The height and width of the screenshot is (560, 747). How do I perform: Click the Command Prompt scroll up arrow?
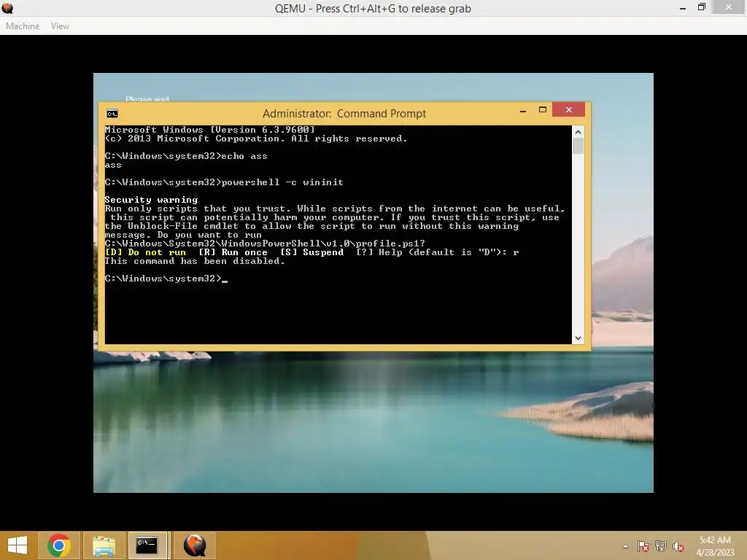(x=578, y=132)
